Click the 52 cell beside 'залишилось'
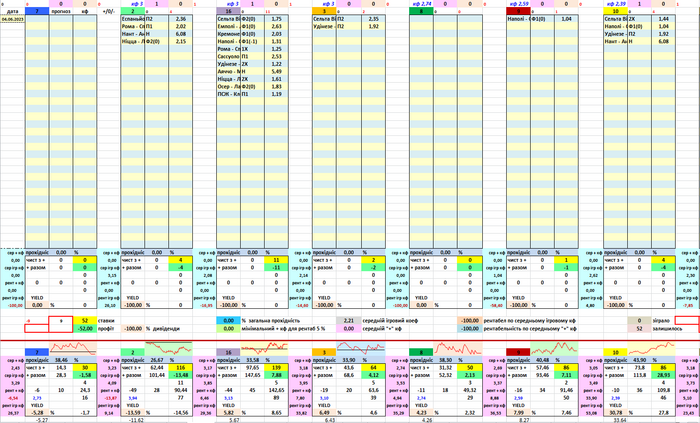This screenshot has height=423, width=700. [639, 328]
